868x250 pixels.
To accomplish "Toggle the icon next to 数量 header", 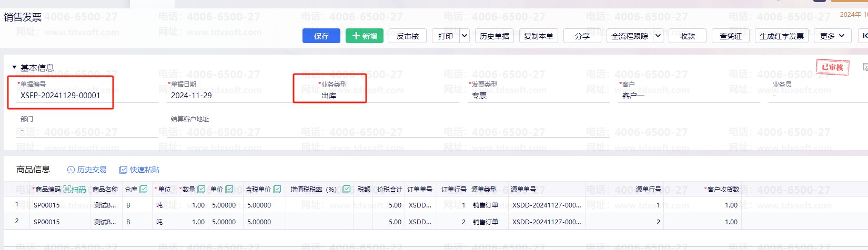I will [201, 189].
